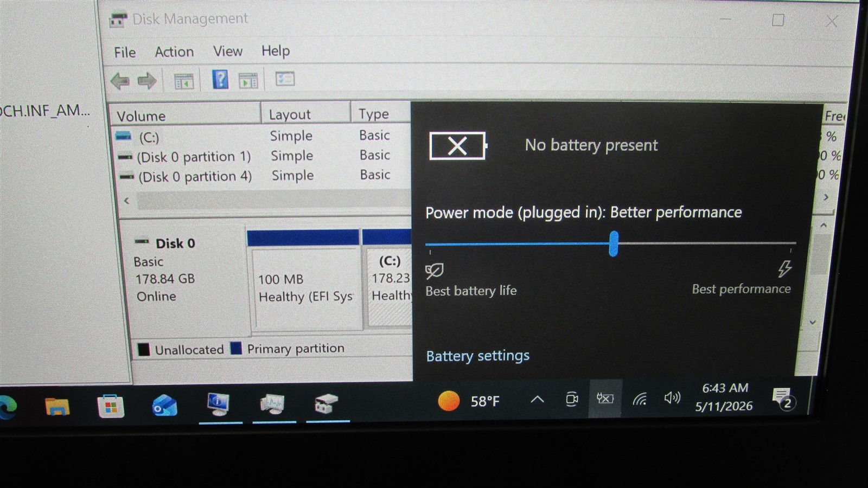Screen dimensions: 868x488
Task: Click the Best battery life leaf icon
Action: 435,270
